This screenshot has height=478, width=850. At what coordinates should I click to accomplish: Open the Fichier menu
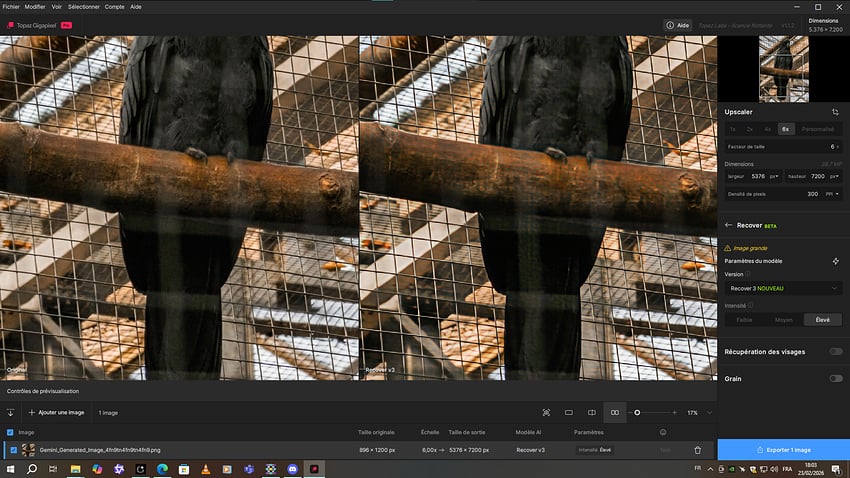point(11,6)
